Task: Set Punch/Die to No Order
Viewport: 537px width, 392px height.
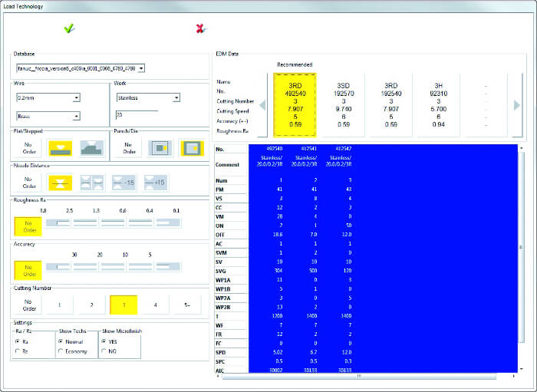Action: (129, 148)
